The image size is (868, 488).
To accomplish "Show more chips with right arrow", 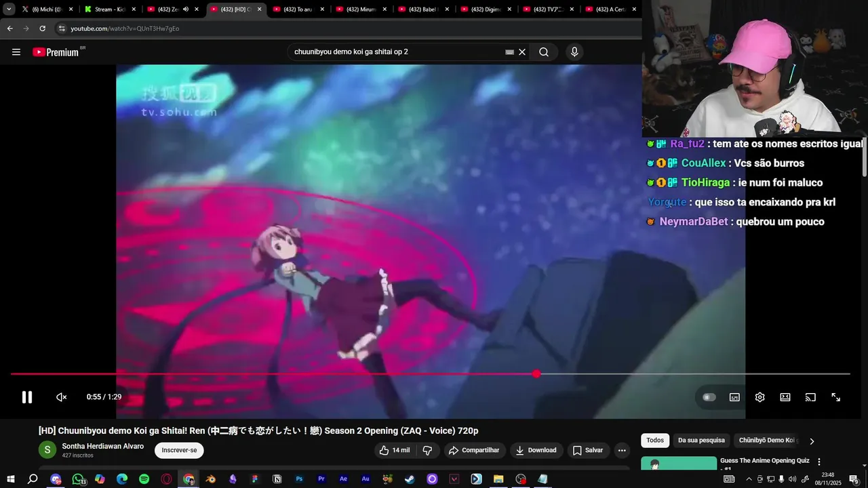I will (x=812, y=441).
